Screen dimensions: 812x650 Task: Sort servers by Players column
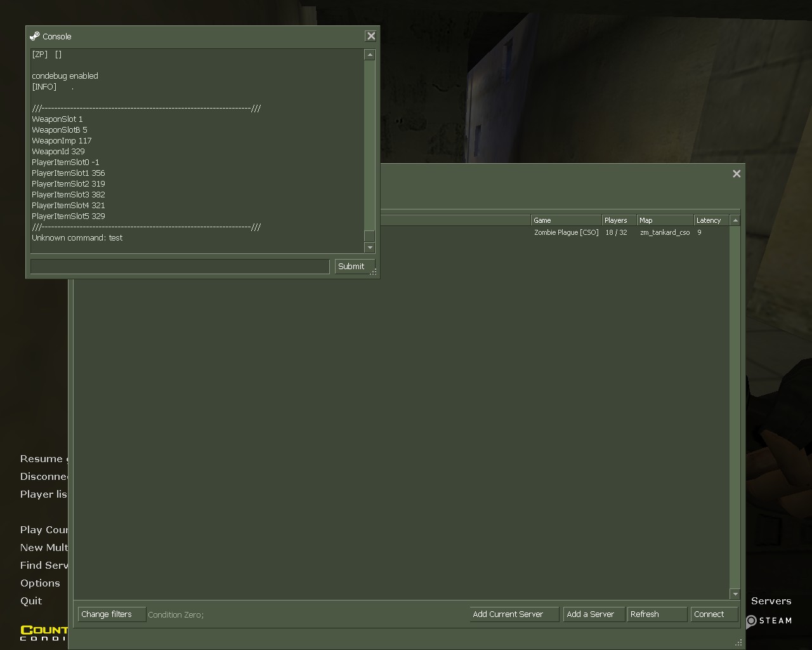(618, 220)
